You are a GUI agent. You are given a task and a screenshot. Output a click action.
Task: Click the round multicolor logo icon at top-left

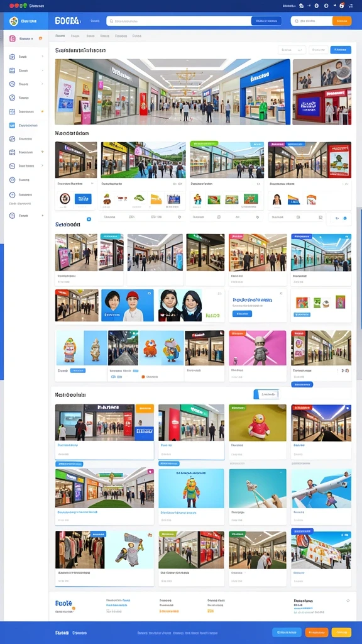click(14, 21)
